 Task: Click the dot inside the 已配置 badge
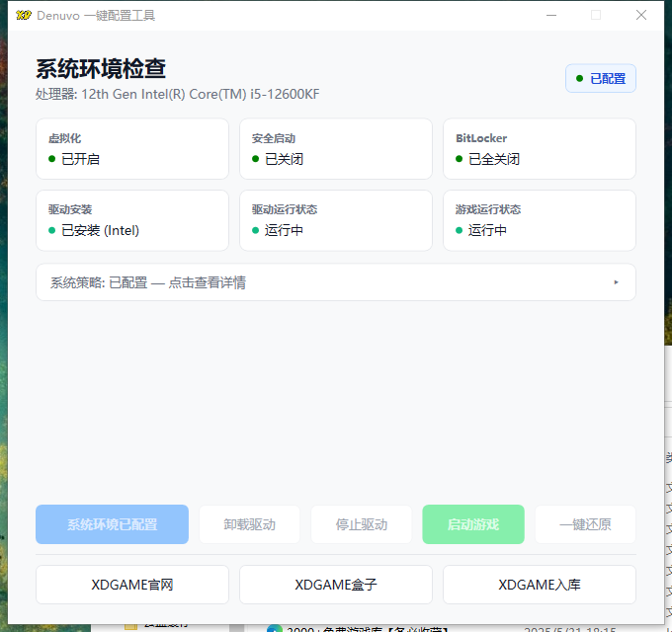tap(580, 78)
